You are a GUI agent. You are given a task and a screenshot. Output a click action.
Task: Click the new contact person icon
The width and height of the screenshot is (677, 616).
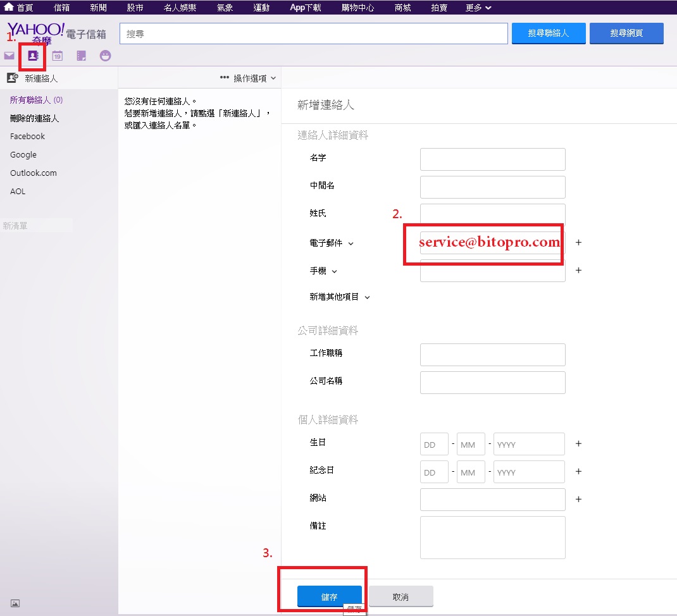point(13,78)
